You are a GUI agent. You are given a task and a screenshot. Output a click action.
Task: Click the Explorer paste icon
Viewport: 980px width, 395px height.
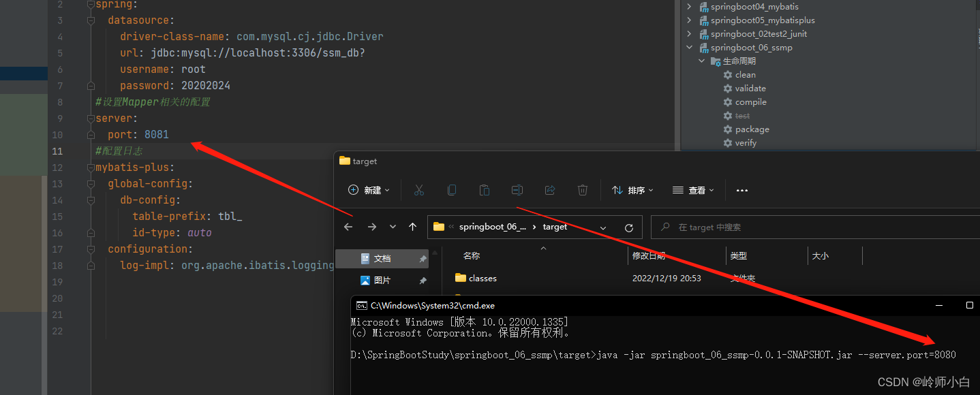tap(484, 190)
